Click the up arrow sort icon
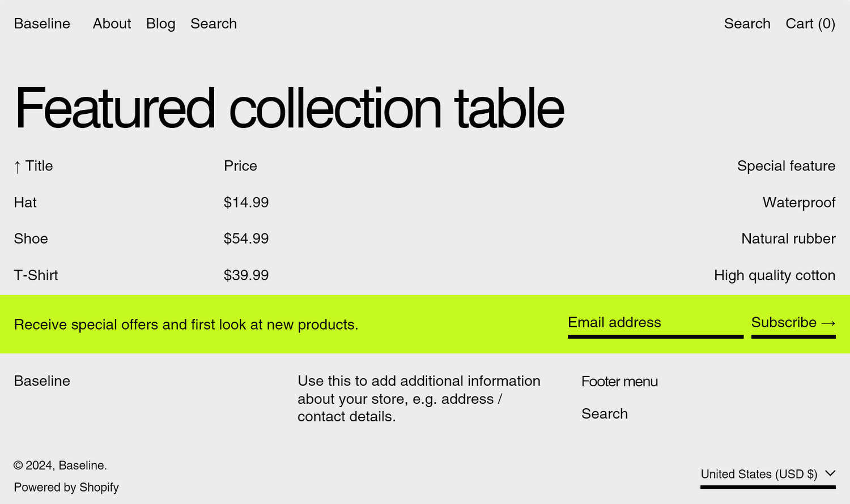This screenshot has width=850, height=504. pyautogui.click(x=18, y=166)
